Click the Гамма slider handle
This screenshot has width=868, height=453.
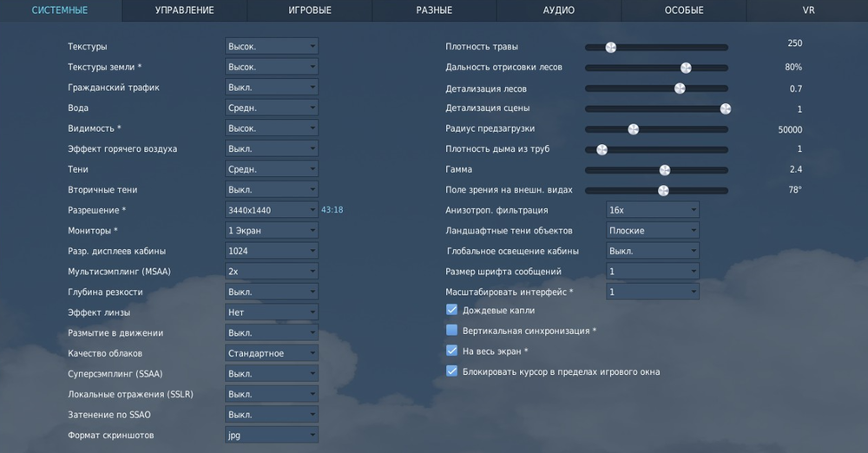(665, 170)
